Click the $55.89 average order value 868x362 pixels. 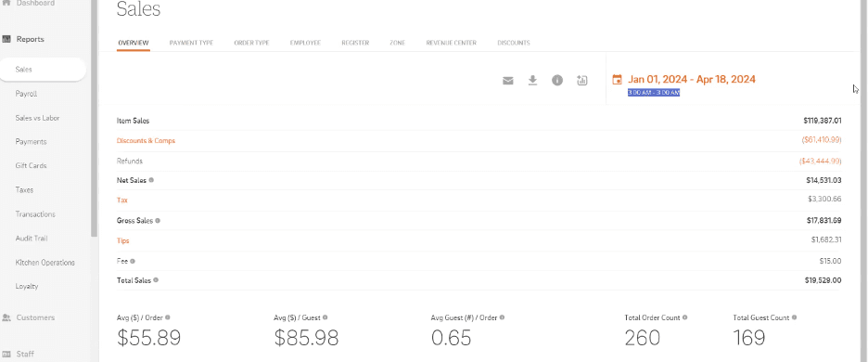click(149, 338)
